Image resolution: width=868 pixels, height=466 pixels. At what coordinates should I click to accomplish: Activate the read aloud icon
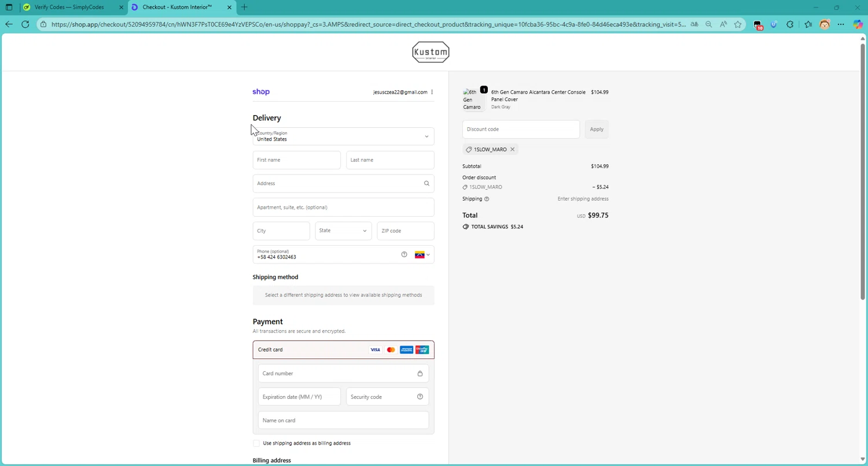tap(723, 24)
